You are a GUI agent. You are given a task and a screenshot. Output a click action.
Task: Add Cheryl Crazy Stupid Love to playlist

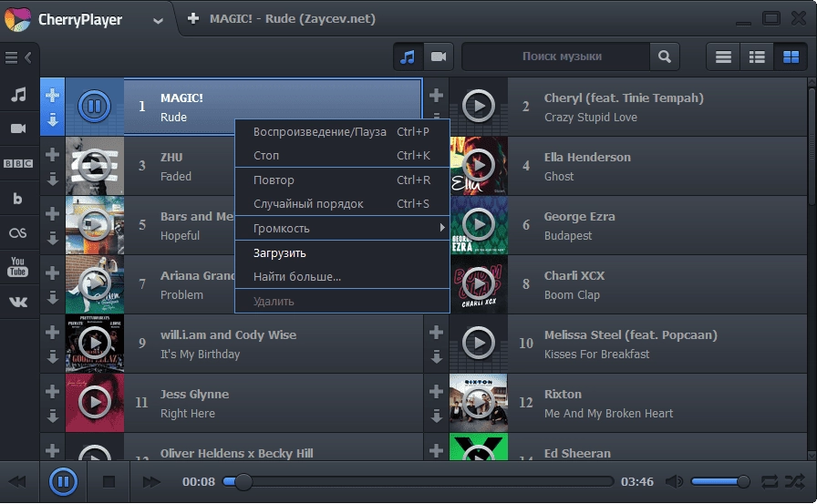(x=436, y=96)
